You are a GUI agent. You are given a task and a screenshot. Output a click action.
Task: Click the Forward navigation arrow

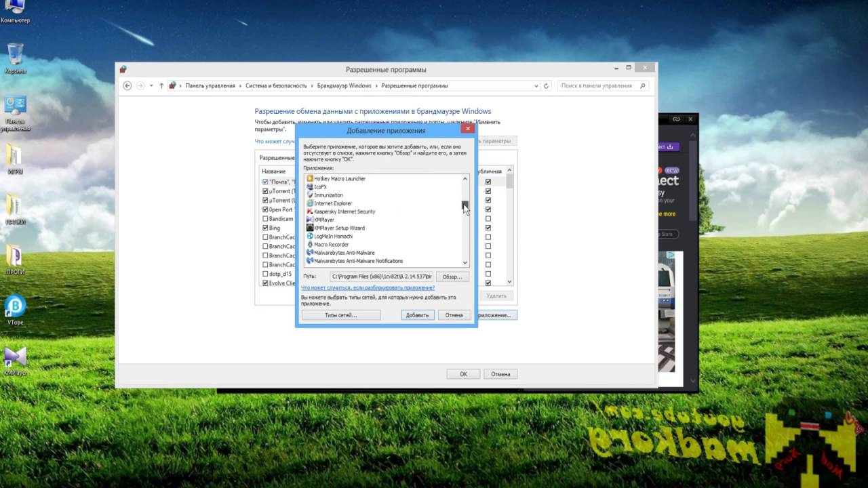click(140, 86)
